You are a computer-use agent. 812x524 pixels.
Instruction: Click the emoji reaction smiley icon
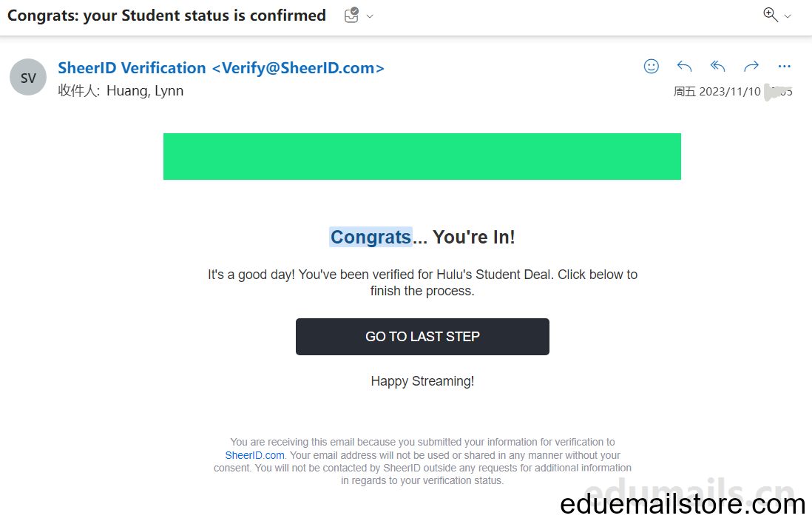pyautogui.click(x=651, y=67)
